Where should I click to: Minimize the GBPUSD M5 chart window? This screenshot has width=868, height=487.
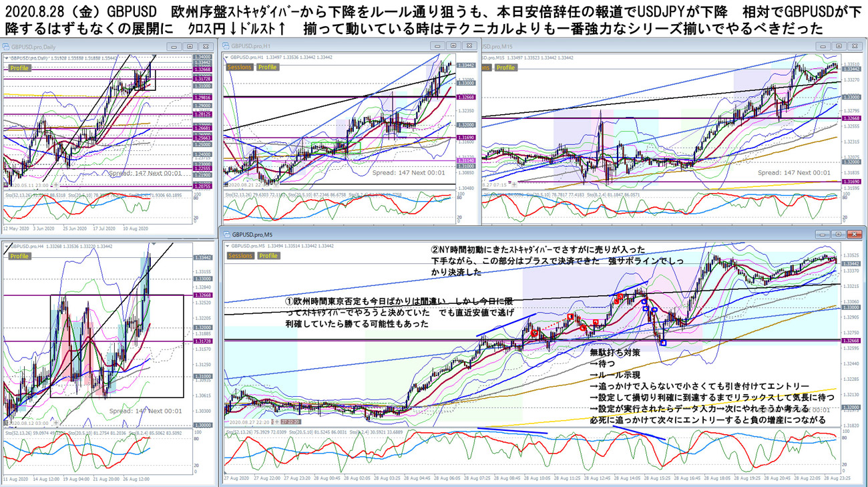coord(823,235)
